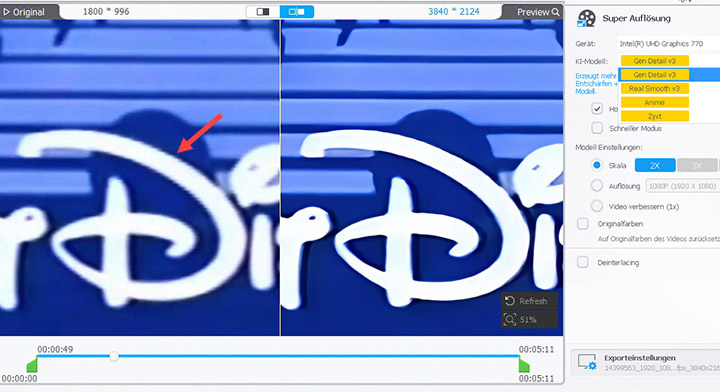The height and width of the screenshot is (392, 720).
Task: Select the side-by-side split view icon
Action: (297, 11)
